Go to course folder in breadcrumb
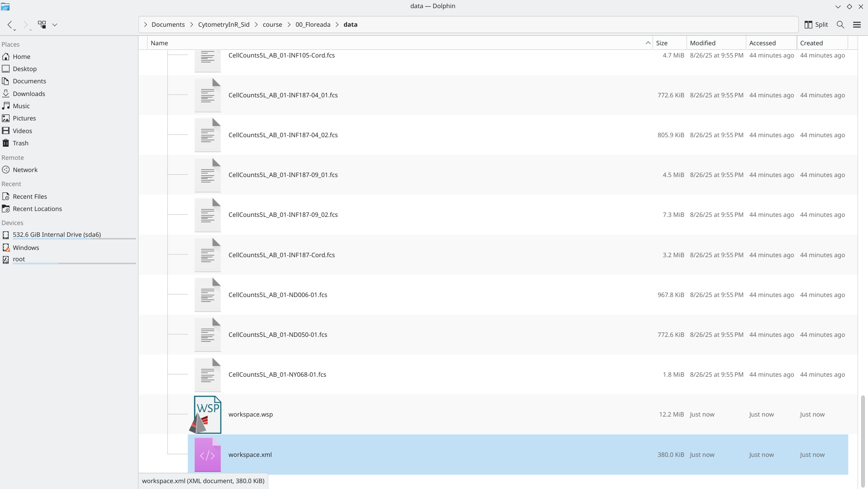Image resolution: width=868 pixels, height=489 pixels. [x=272, y=24]
